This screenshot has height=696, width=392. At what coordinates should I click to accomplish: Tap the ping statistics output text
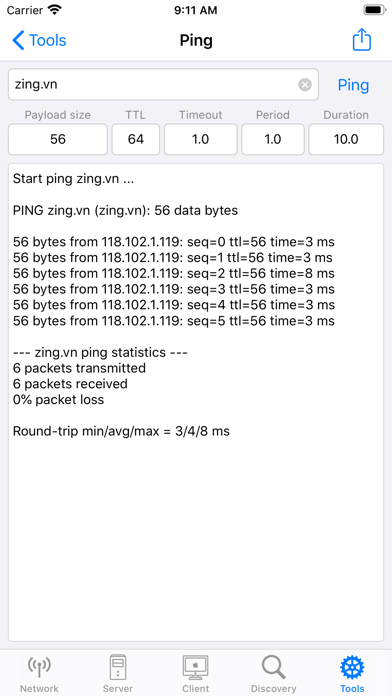[x=100, y=353]
